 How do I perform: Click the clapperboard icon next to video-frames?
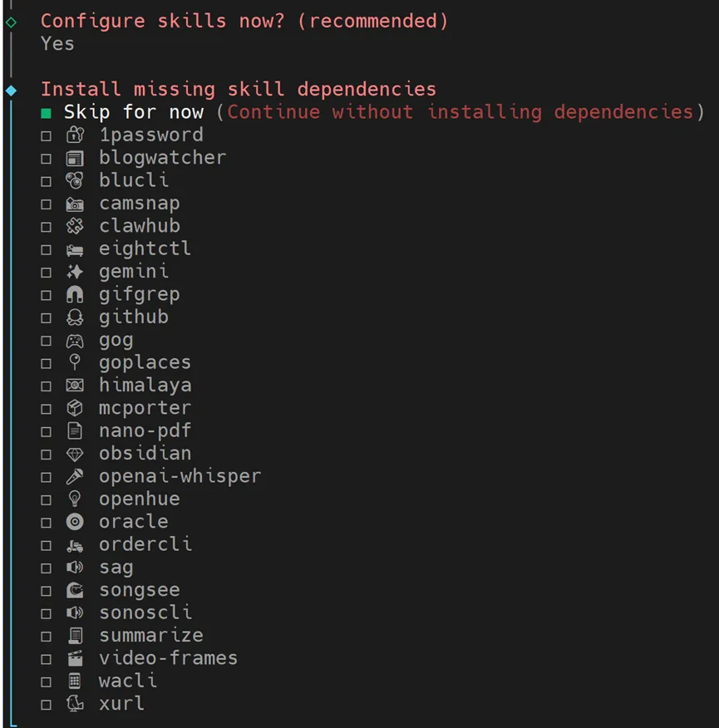75,658
